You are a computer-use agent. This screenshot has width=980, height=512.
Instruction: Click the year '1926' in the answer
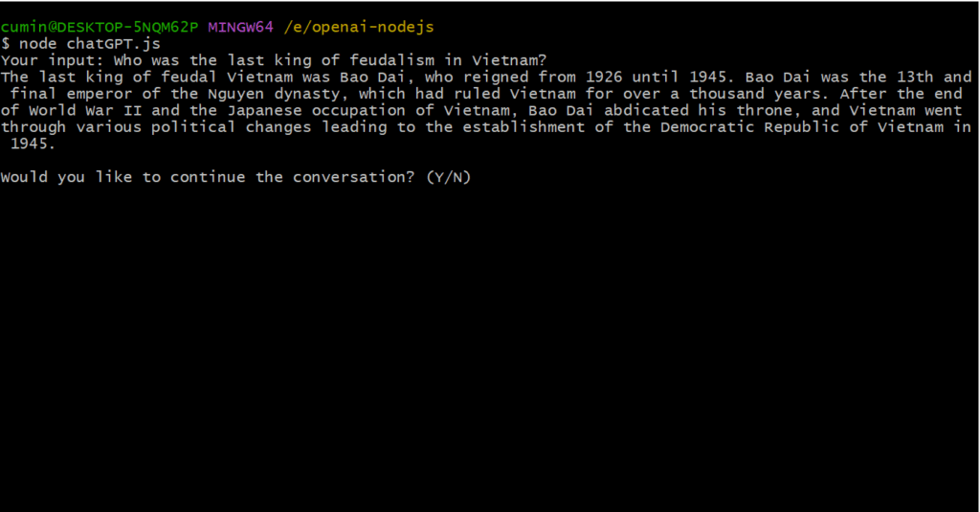pyautogui.click(x=604, y=78)
